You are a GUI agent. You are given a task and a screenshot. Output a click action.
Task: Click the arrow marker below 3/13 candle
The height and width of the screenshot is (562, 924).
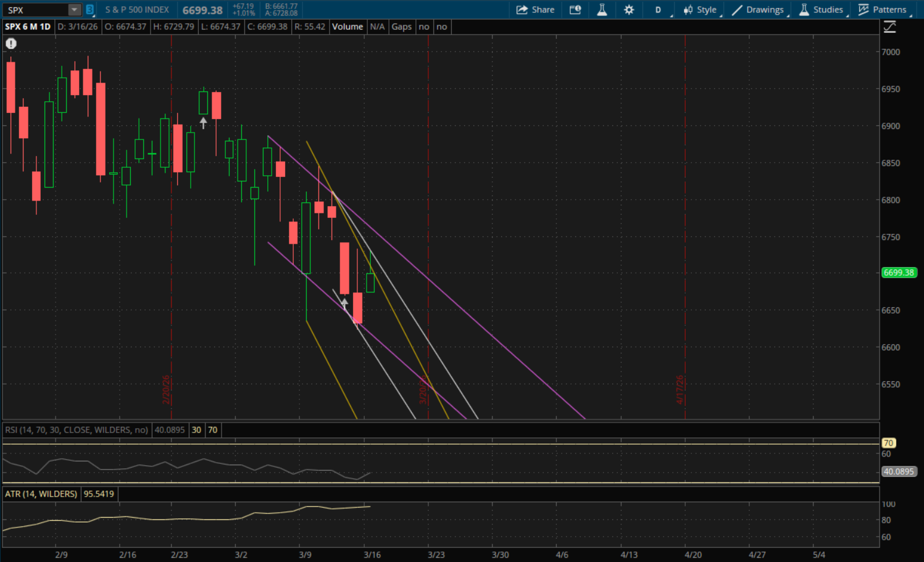tap(344, 303)
